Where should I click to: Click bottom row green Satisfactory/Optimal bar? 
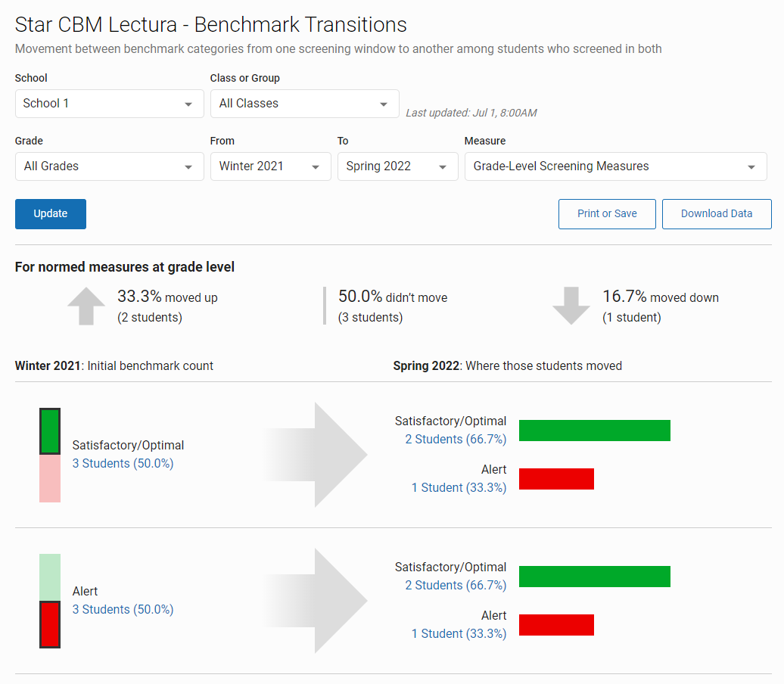pos(595,577)
